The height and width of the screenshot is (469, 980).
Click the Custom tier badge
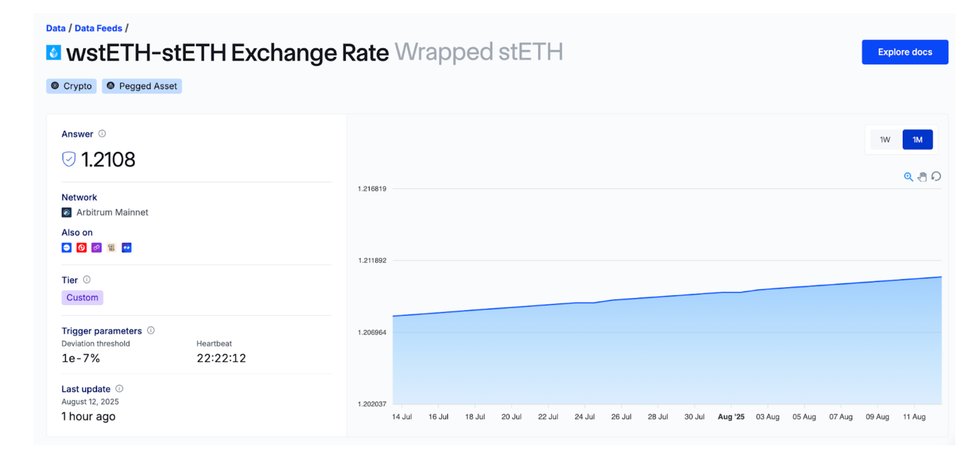point(82,297)
